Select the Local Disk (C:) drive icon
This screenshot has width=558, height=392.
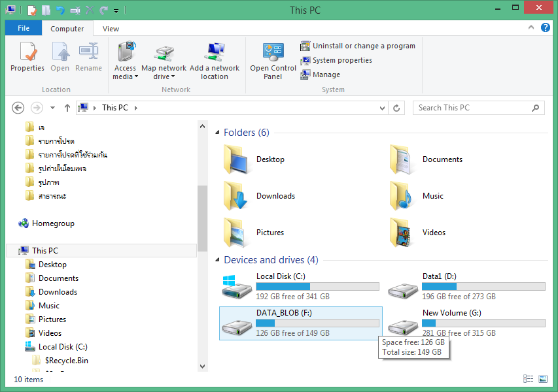tap(235, 286)
